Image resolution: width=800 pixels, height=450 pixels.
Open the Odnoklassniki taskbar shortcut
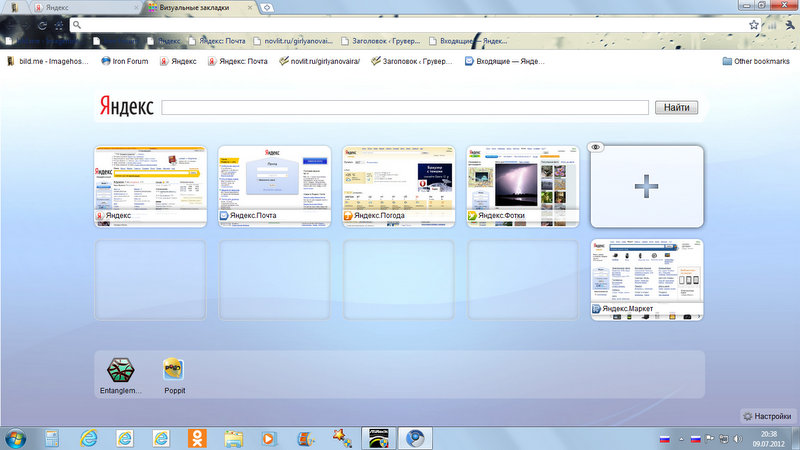point(197,438)
